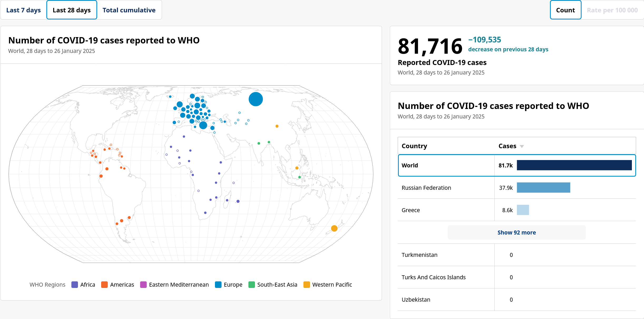Select Rate per 100 000 option

612,10
